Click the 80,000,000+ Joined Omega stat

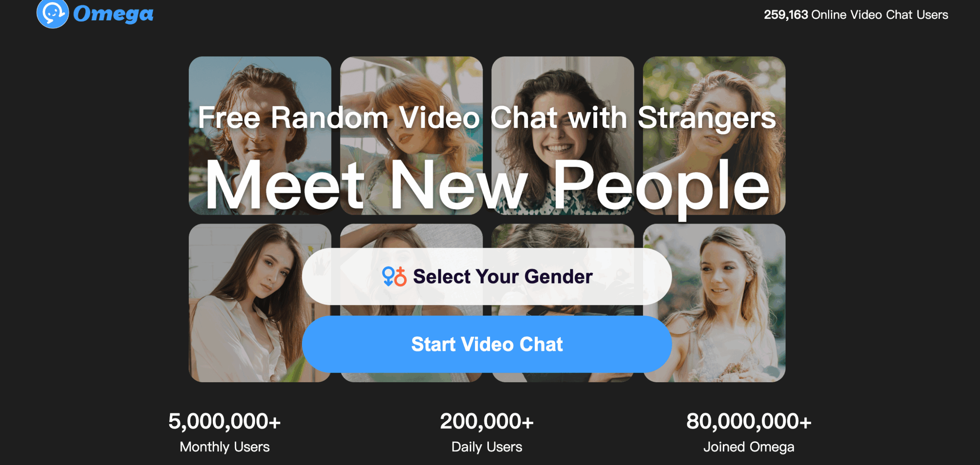[749, 432]
